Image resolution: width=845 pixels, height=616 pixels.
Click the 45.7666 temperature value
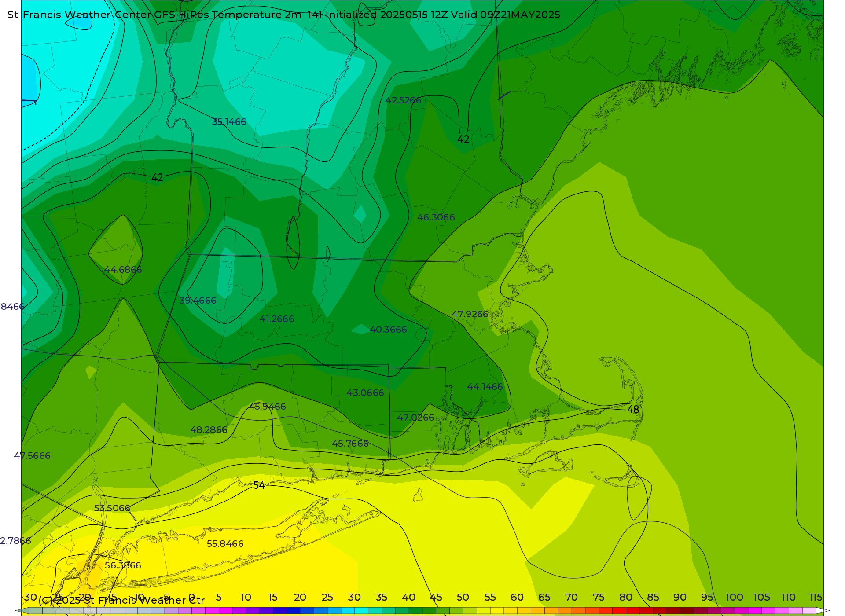click(350, 444)
